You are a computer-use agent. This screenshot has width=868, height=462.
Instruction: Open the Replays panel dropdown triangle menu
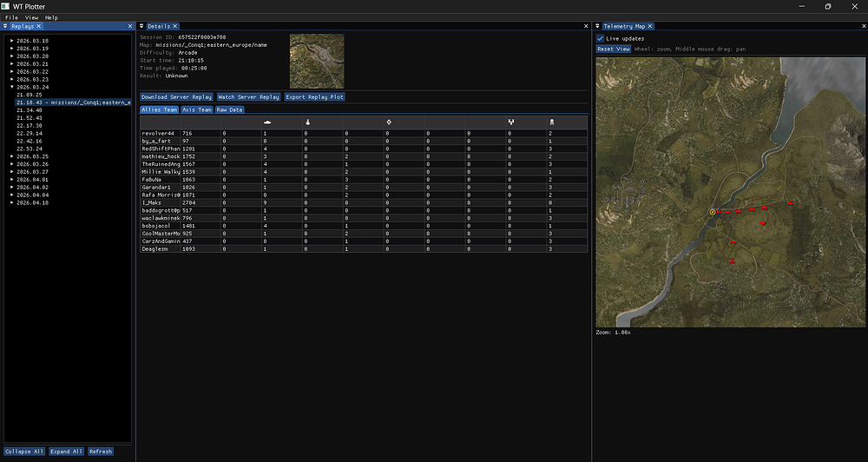point(6,26)
